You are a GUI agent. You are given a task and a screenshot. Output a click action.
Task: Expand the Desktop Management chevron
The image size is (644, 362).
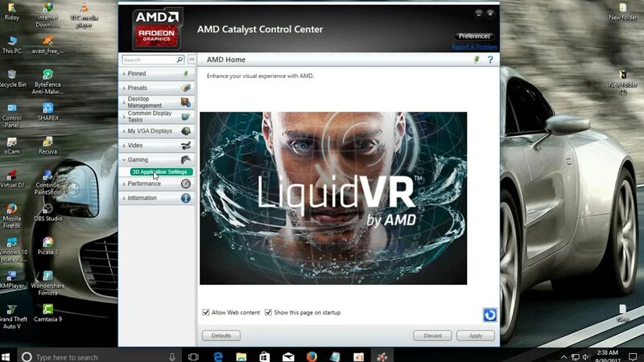coord(124,102)
